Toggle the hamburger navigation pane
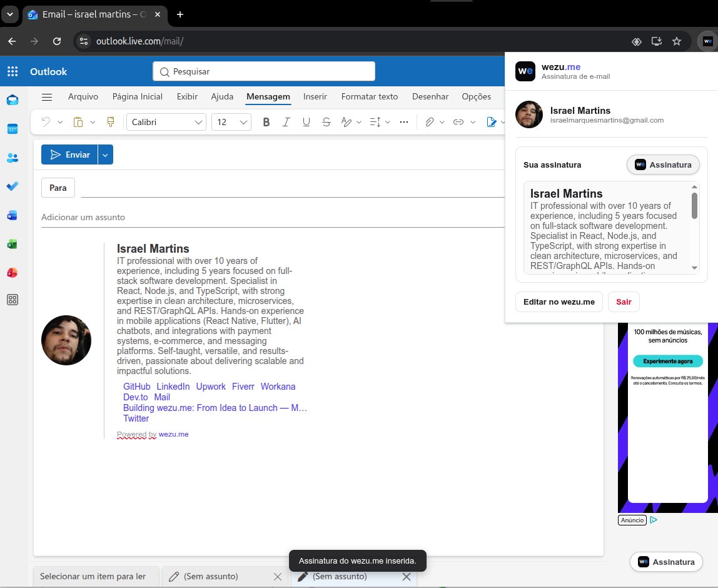 coord(47,97)
